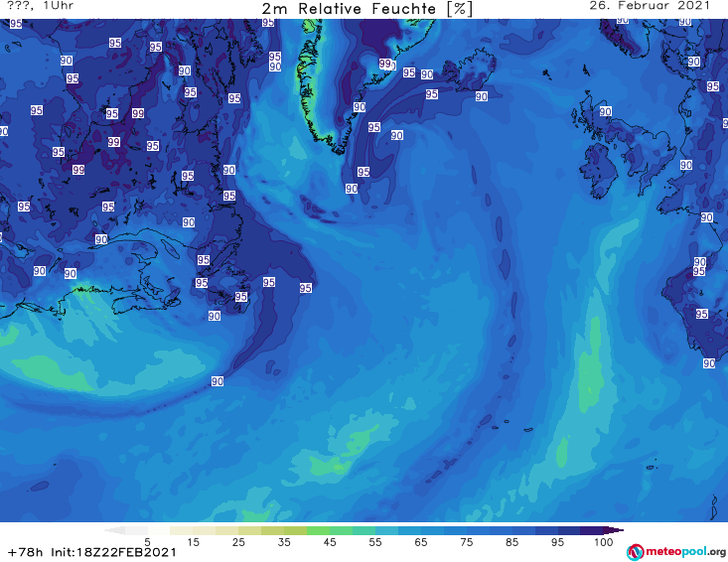Click the 'Init:18Z22FEB2021' run label
The height and width of the screenshot is (562, 728).
(x=114, y=552)
